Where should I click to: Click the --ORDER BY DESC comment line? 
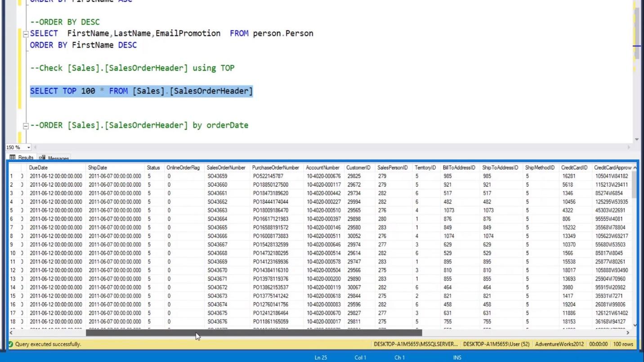click(65, 22)
